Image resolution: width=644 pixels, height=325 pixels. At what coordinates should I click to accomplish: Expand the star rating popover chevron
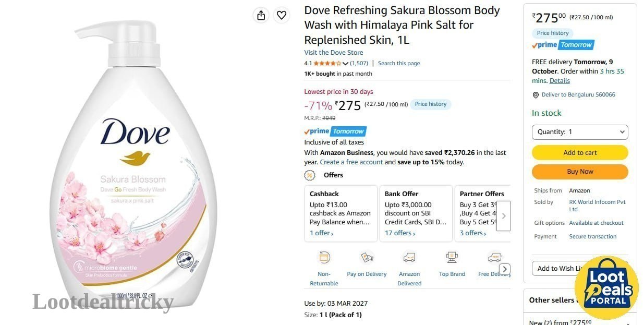coord(345,64)
